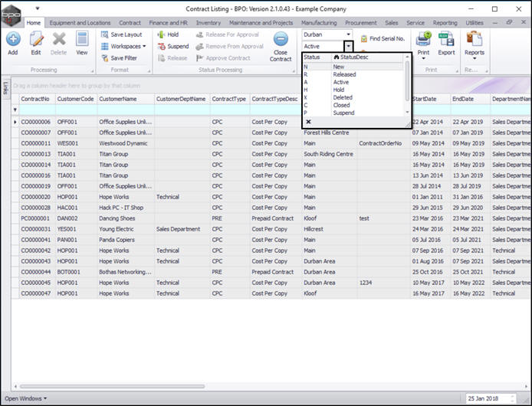The image size is (532, 406).
Task: Select Active in the status dropdown list
Action: (x=353, y=82)
